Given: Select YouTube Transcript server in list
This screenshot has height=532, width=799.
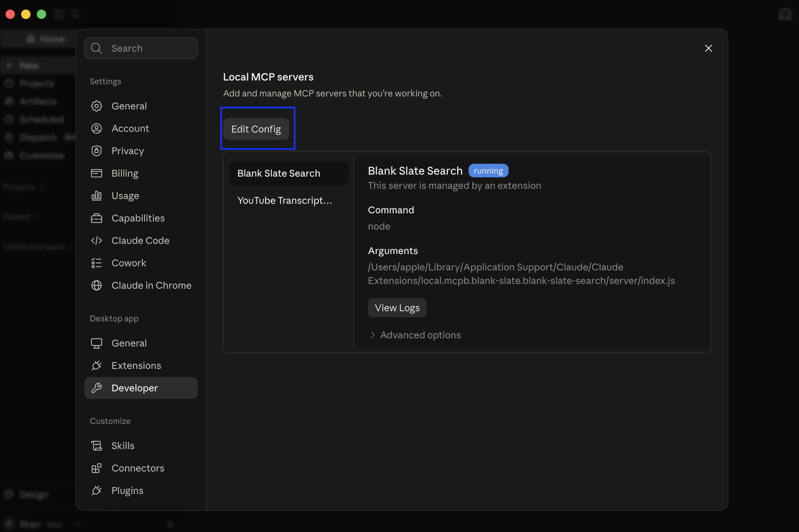Looking at the screenshot, I should coord(289,200).
